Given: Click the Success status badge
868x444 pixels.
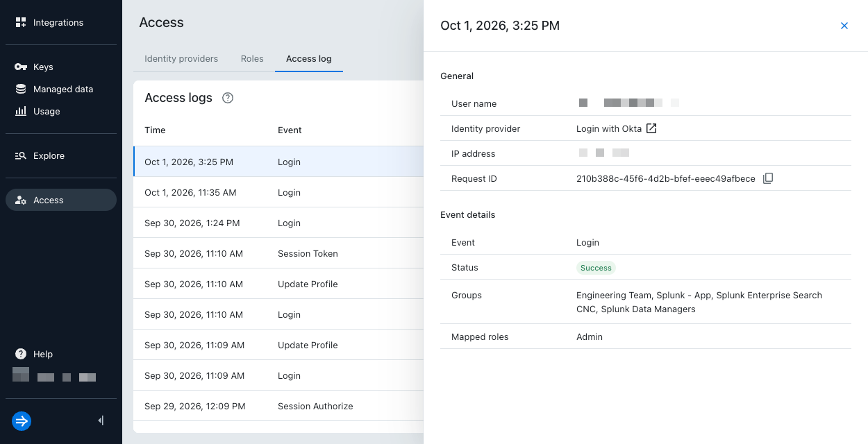Looking at the screenshot, I should click(x=596, y=268).
